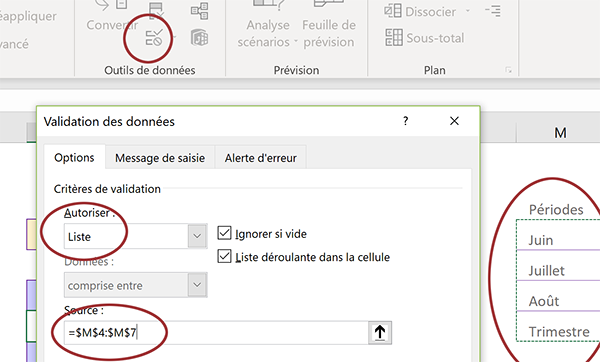The height and width of the screenshot is (362, 600).
Task: Click the Source input field
Action: (x=216, y=332)
